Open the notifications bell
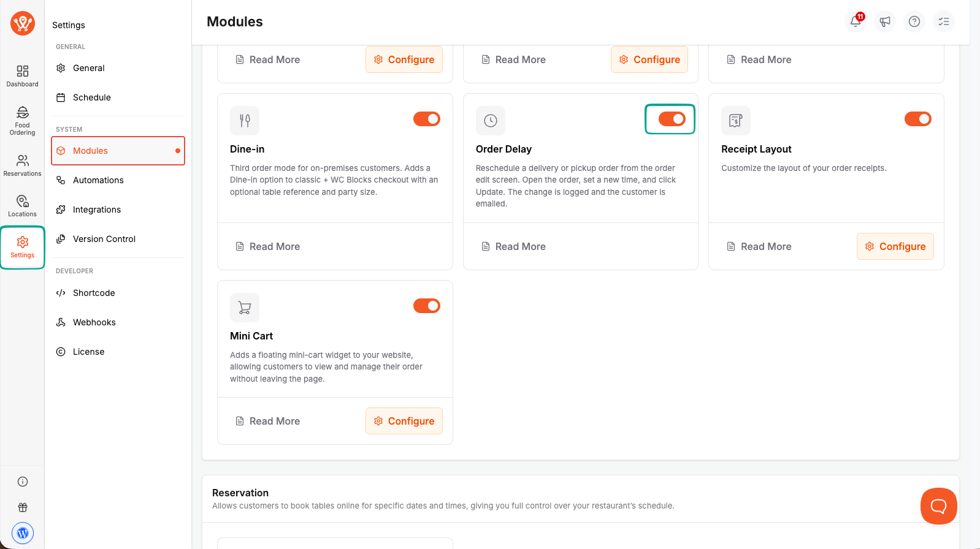 tap(856, 21)
